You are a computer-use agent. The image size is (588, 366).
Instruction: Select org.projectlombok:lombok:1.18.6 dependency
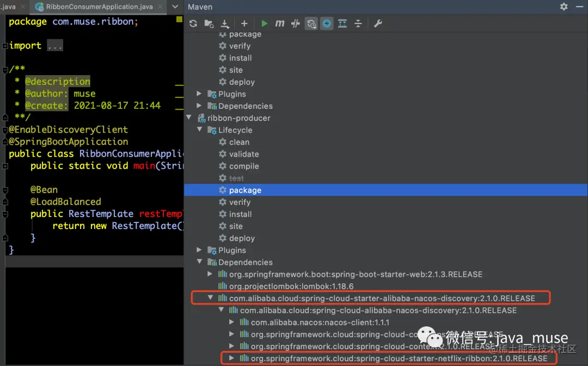coord(291,286)
